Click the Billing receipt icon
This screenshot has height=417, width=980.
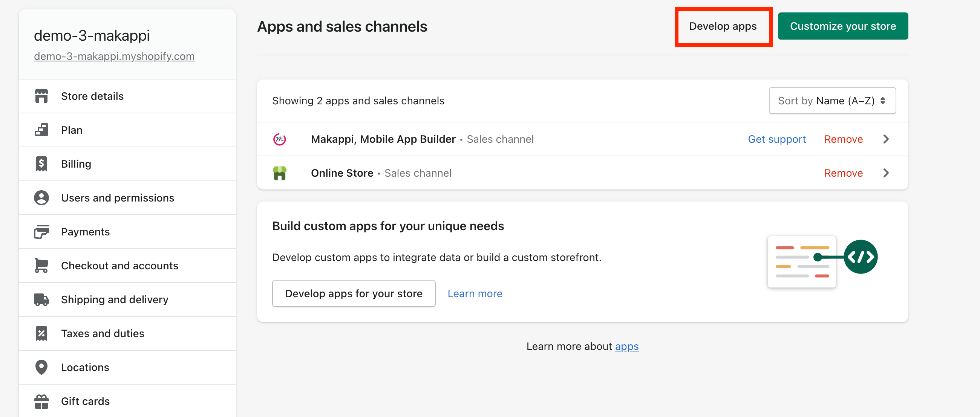pos(41,164)
